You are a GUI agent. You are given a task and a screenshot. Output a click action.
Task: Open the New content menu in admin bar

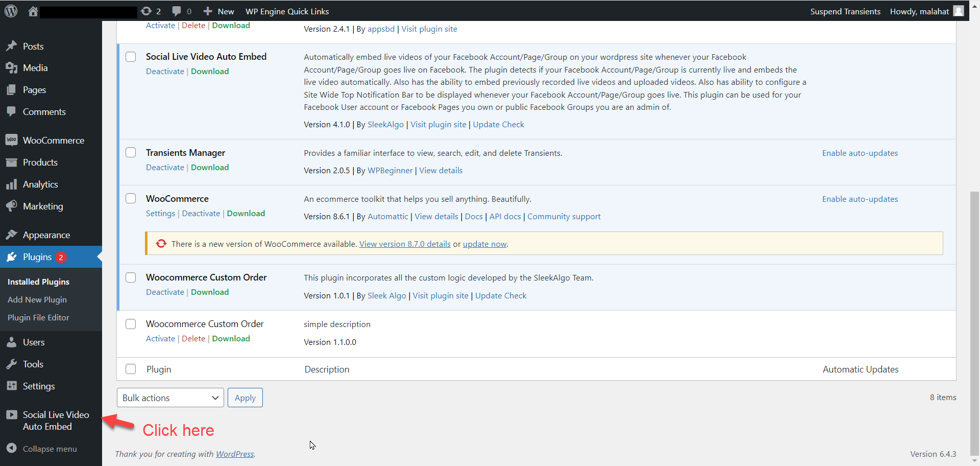(219, 11)
